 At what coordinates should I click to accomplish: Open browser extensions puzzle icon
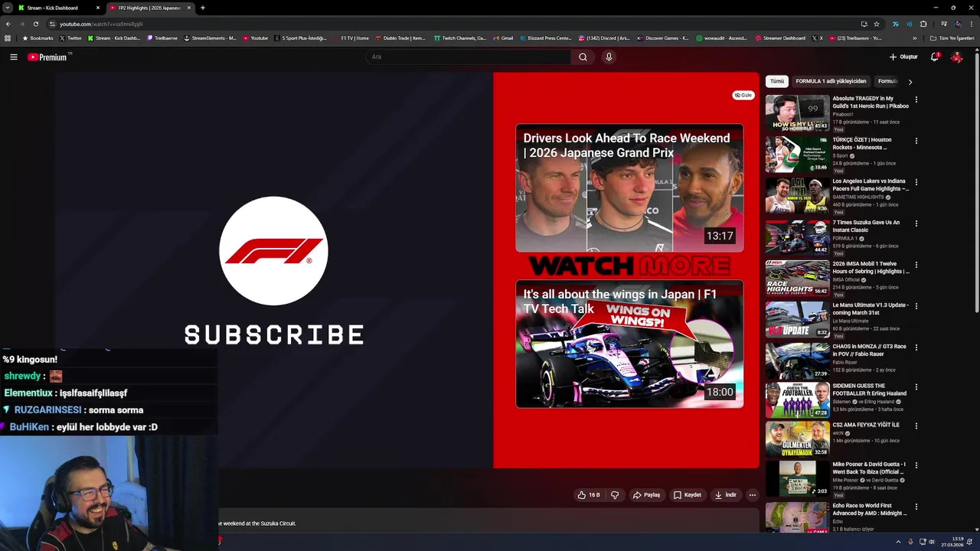pos(923,24)
